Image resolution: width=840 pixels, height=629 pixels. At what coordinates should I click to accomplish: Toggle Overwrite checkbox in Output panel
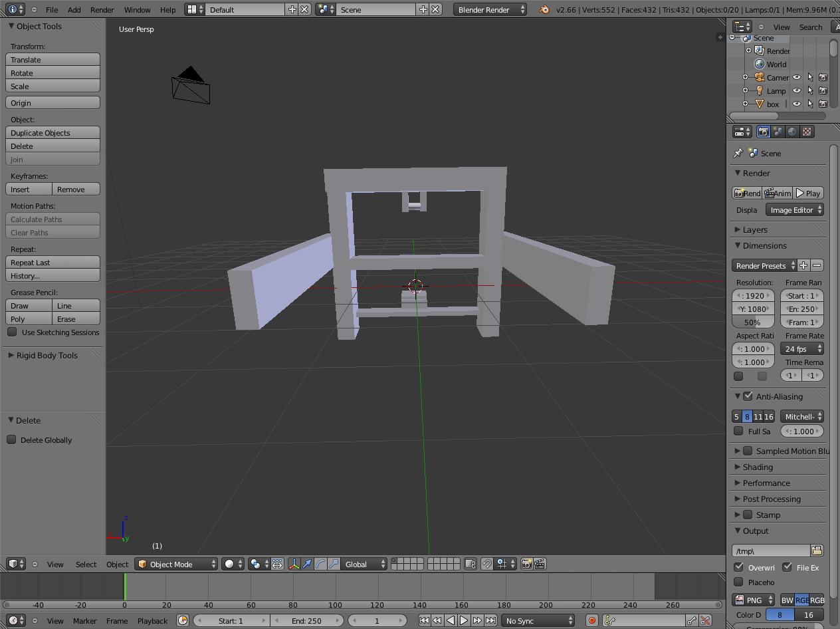click(x=738, y=567)
